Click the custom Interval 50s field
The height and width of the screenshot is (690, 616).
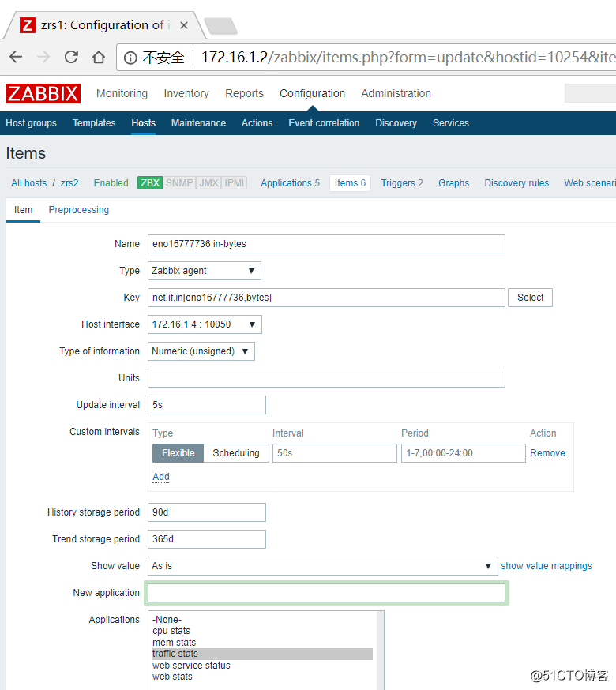pos(335,453)
